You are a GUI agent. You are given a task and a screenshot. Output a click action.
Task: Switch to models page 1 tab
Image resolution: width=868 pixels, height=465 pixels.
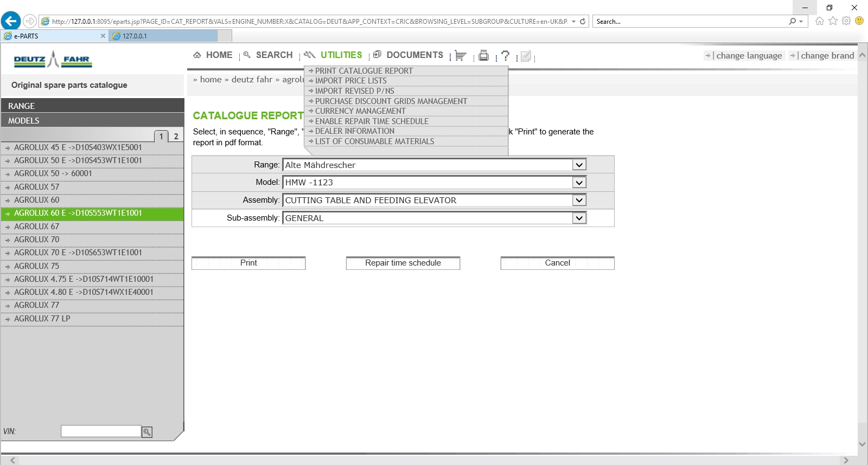pos(161,137)
